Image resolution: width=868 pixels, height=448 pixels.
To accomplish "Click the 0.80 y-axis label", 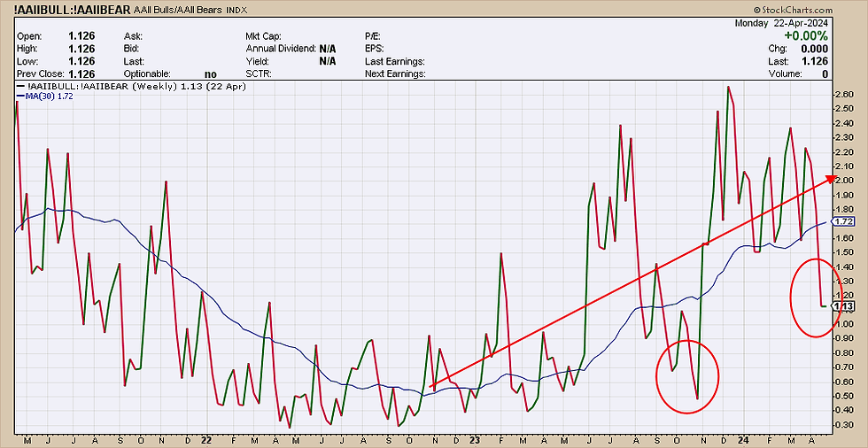I will (x=844, y=353).
